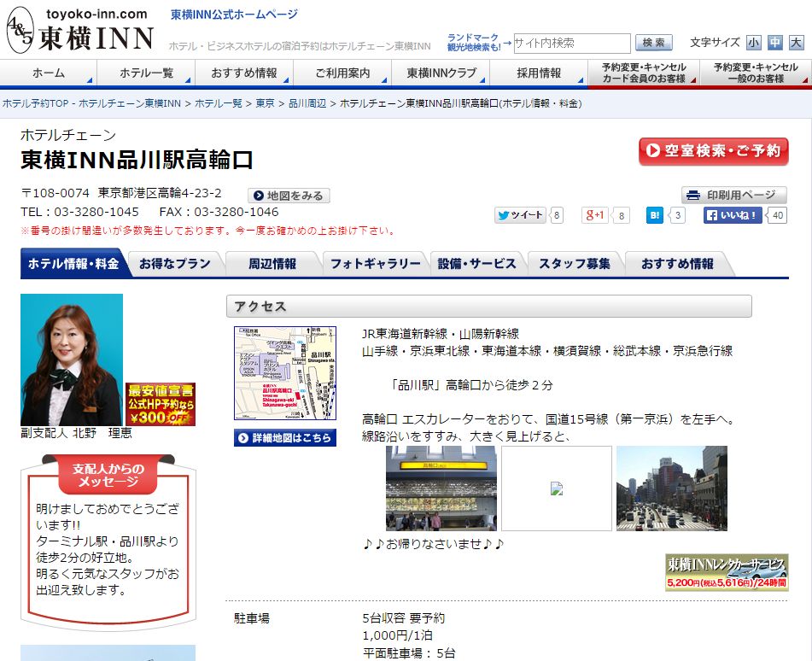Click the 支配人からのメッセージ heading
The width and height of the screenshot is (812, 661).
[x=108, y=475]
